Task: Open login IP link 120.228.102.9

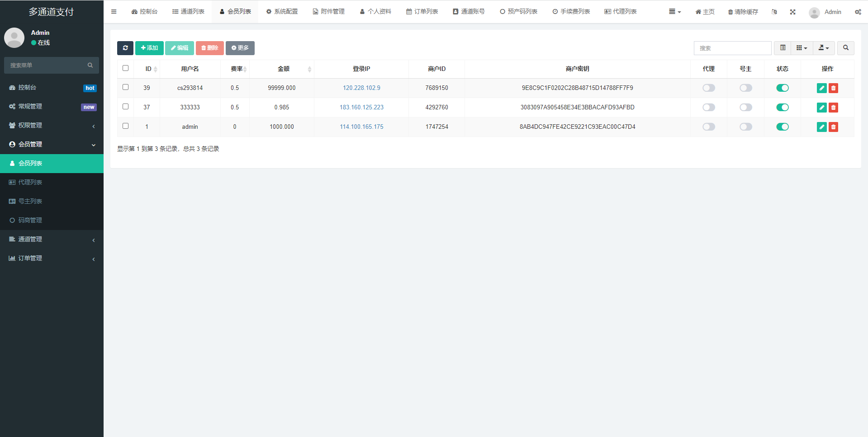Action: coord(361,88)
